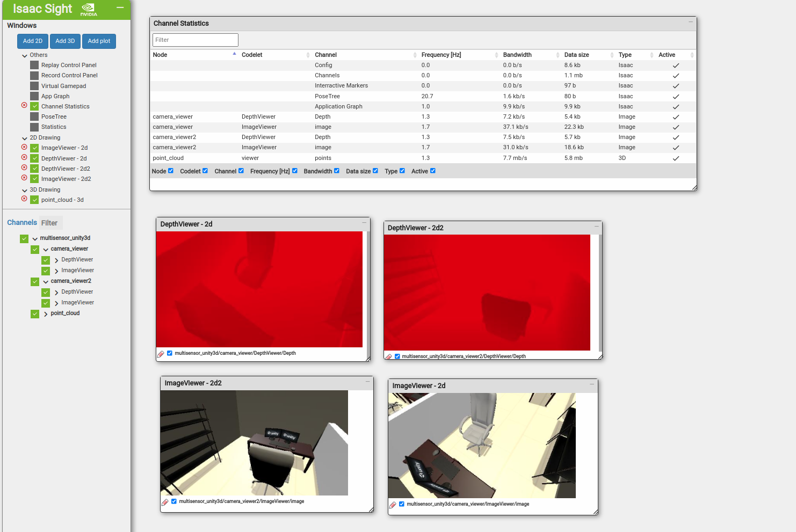Expand DepthViewer under camera_viewer2
Image resolution: width=796 pixels, height=532 pixels.
pyautogui.click(x=56, y=291)
